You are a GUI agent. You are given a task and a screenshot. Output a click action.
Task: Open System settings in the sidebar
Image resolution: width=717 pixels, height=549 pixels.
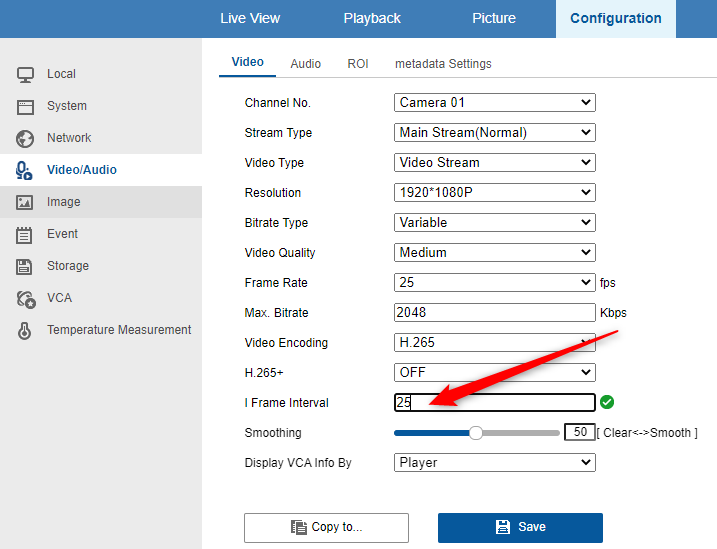coord(101,106)
